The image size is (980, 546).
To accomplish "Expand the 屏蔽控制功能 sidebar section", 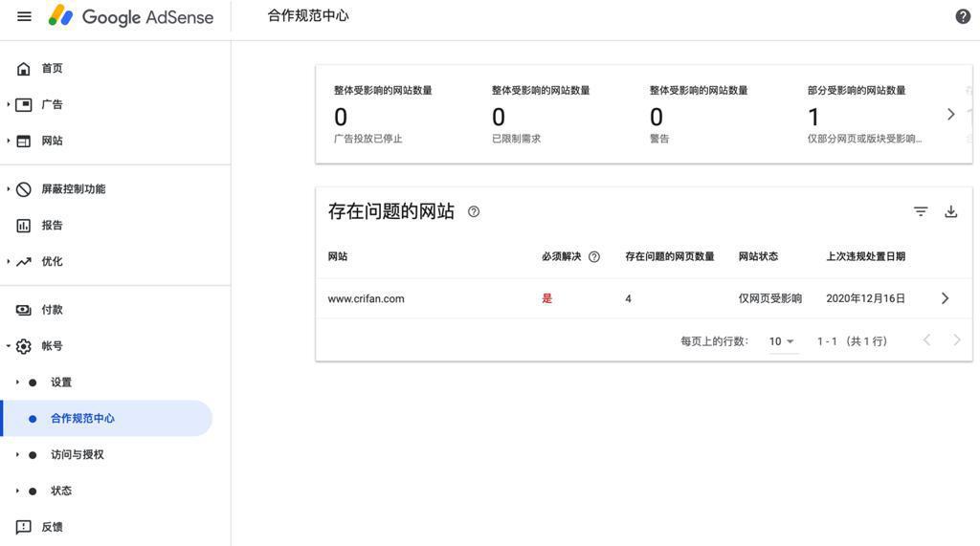I will [8, 188].
